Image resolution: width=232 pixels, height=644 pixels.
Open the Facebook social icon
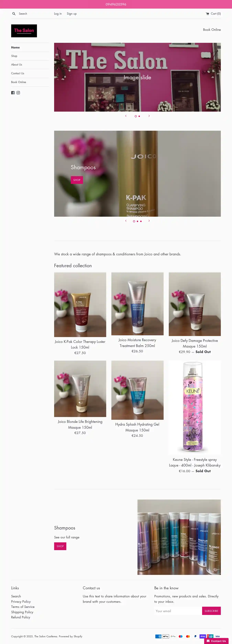click(13, 93)
